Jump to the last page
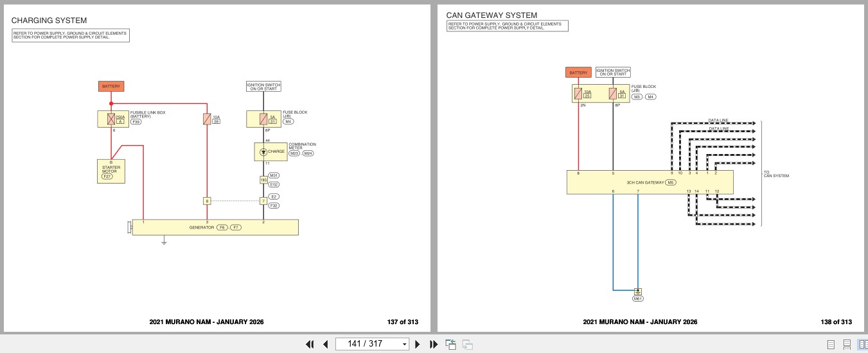 click(433, 344)
